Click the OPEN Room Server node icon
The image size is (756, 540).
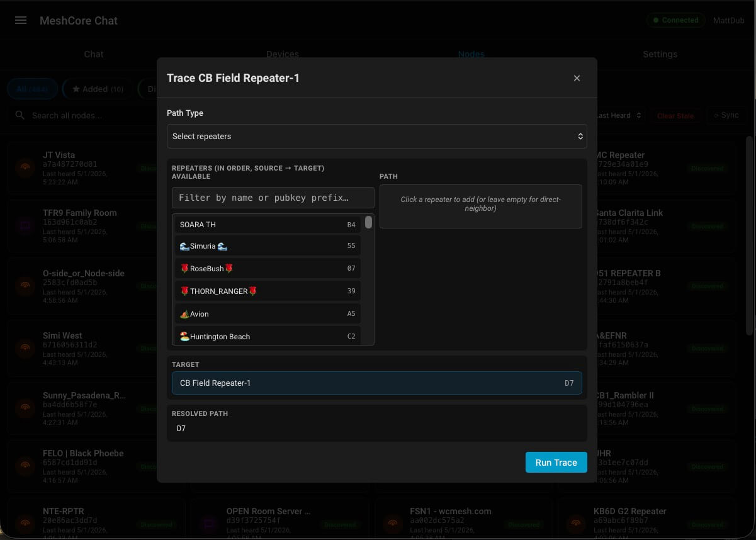(x=209, y=524)
